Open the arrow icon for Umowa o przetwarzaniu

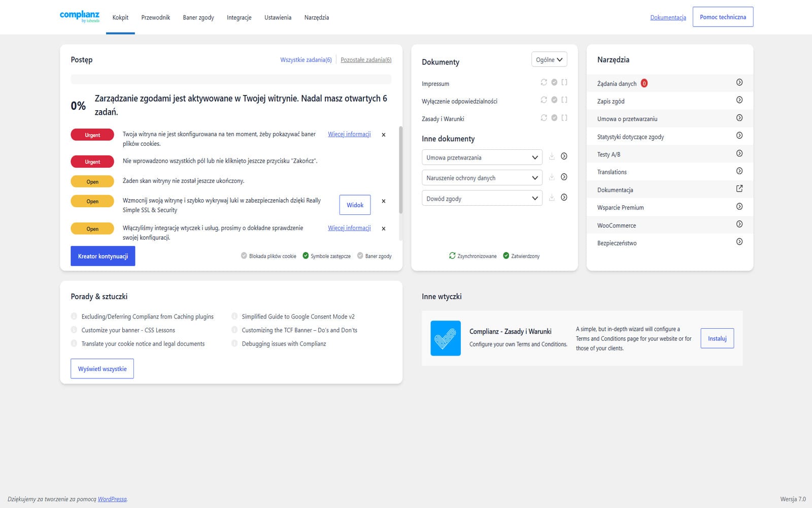[x=739, y=118]
